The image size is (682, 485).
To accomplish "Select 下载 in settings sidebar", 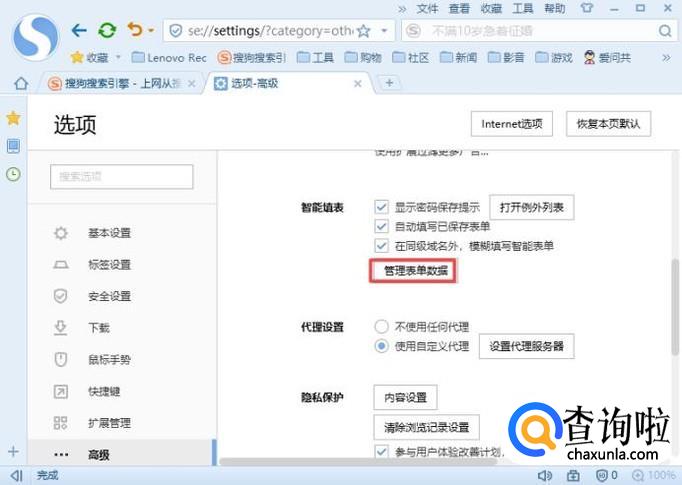I will [x=99, y=328].
